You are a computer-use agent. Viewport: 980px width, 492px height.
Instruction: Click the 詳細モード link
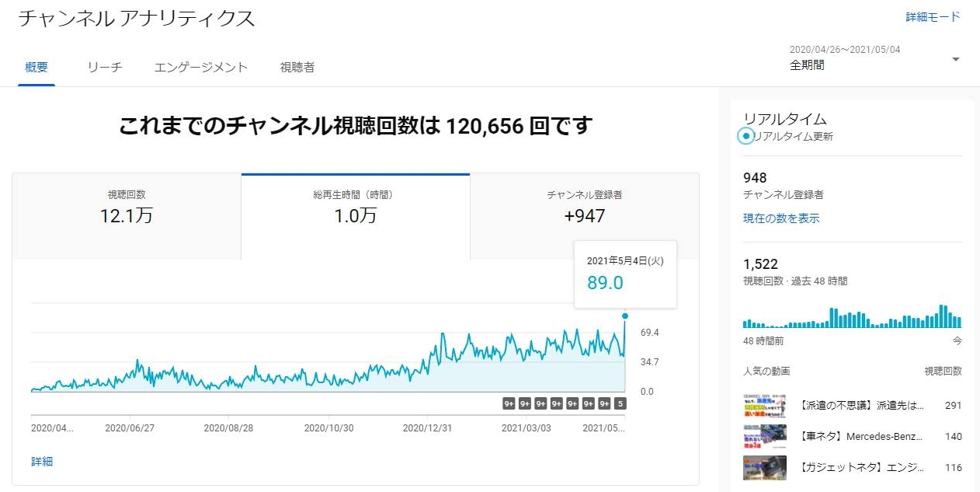[933, 17]
